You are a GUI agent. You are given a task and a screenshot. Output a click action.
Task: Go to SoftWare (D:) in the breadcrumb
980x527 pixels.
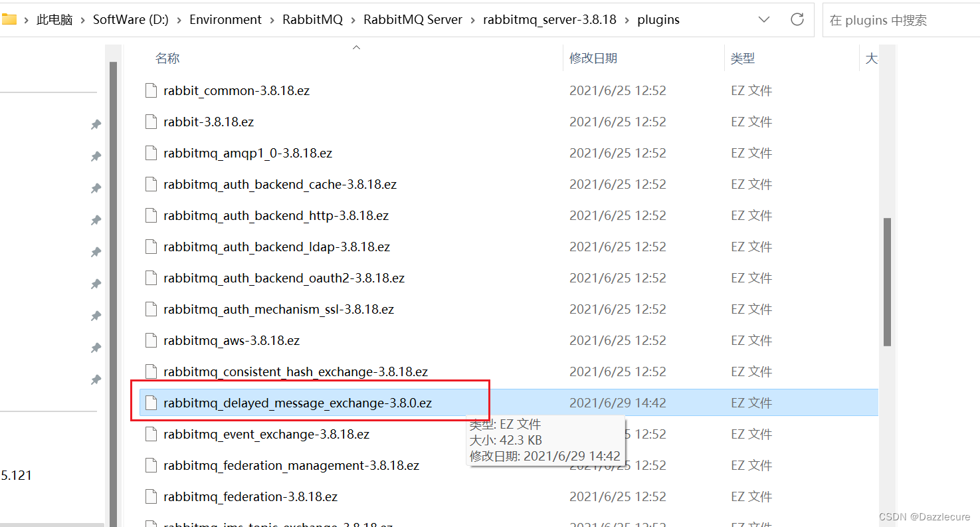coord(131,20)
